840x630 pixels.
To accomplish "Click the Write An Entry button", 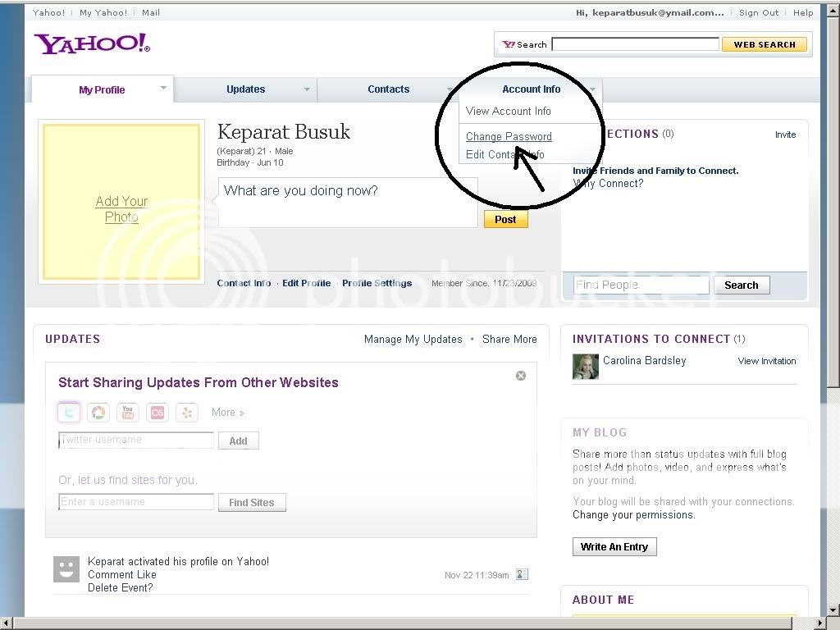I will tap(614, 546).
